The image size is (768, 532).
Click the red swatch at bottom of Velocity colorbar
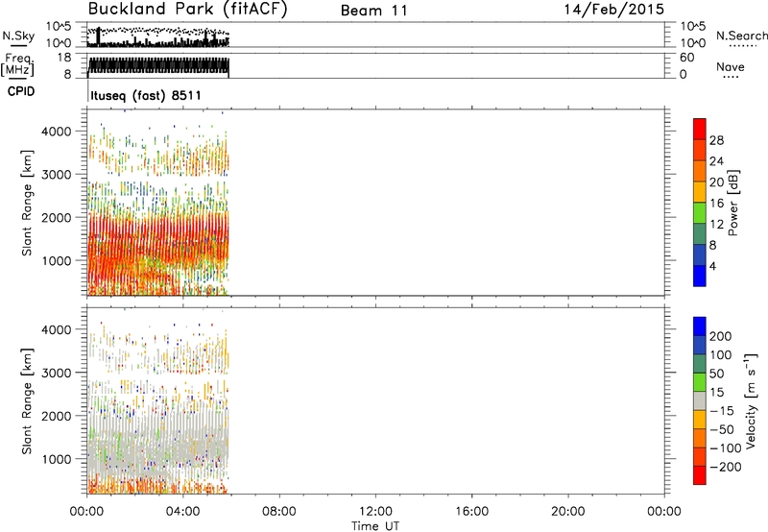point(700,475)
